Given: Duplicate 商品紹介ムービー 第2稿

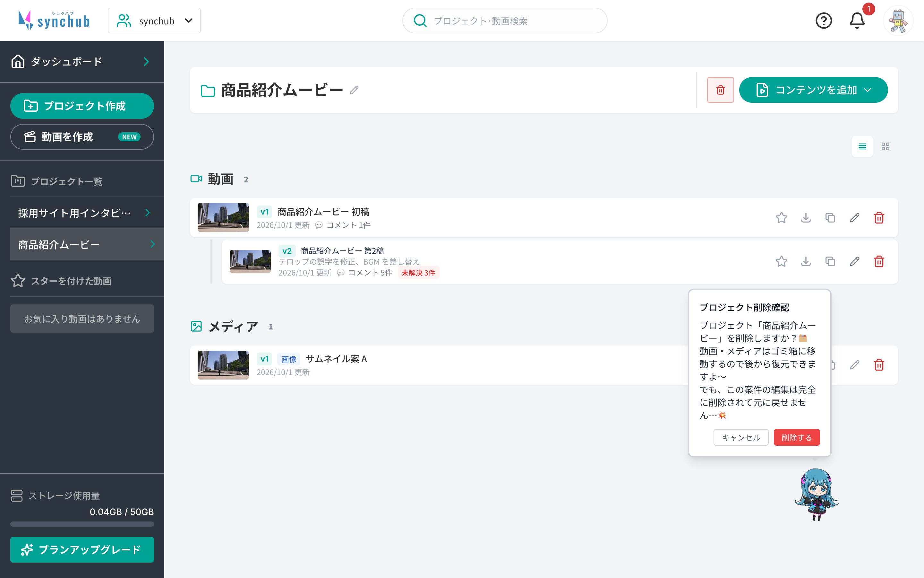Looking at the screenshot, I should point(830,261).
